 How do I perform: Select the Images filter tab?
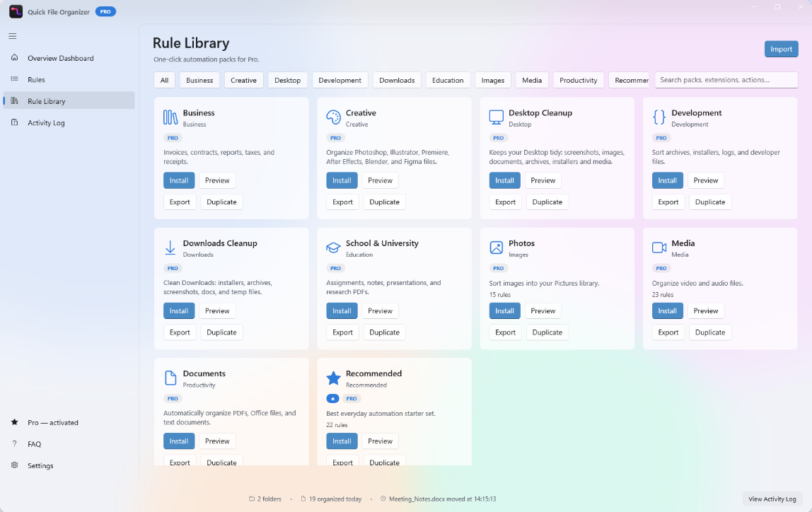[x=492, y=80]
